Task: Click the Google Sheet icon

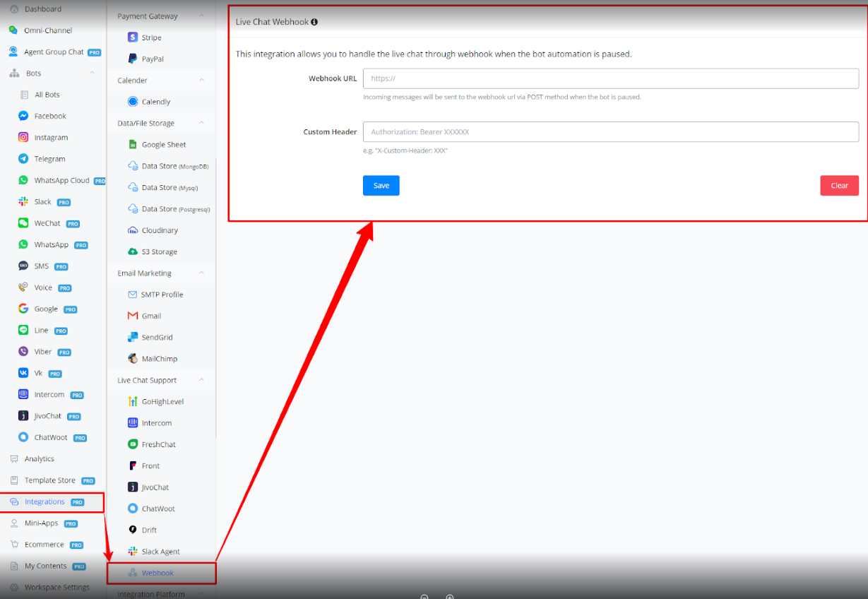Action: pyautogui.click(x=133, y=145)
